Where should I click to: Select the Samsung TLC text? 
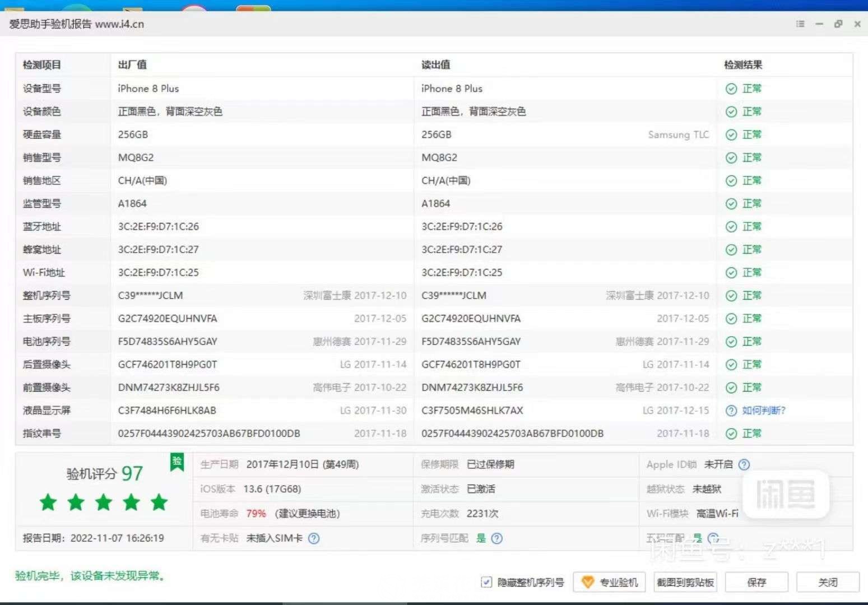point(679,134)
